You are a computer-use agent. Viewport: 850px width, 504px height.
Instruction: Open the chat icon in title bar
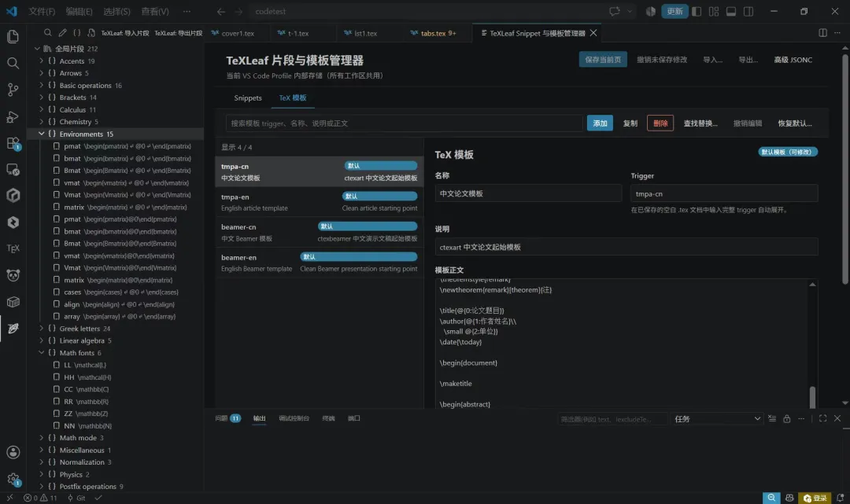pos(614,11)
